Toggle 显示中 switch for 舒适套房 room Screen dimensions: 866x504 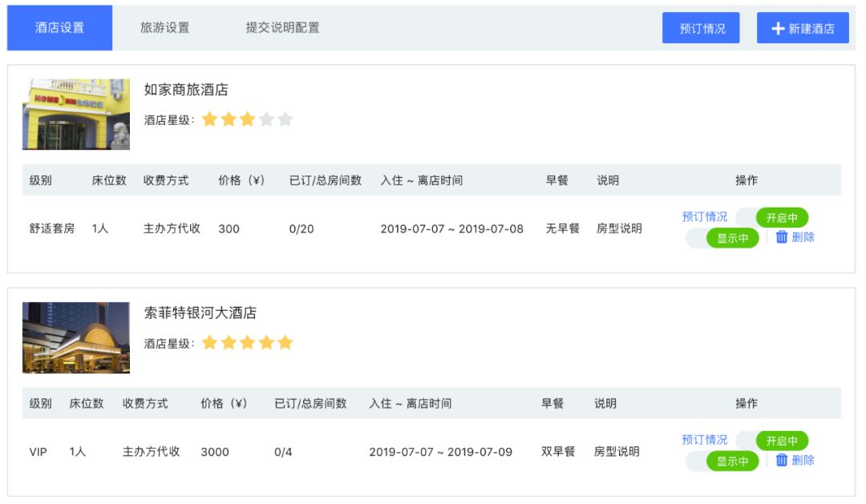point(722,238)
